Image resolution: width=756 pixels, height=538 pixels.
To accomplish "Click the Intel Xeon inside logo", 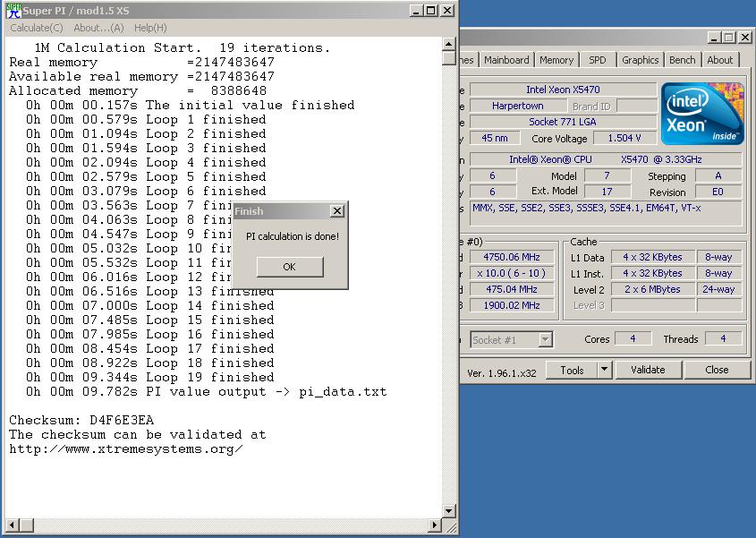I will 702,114.
